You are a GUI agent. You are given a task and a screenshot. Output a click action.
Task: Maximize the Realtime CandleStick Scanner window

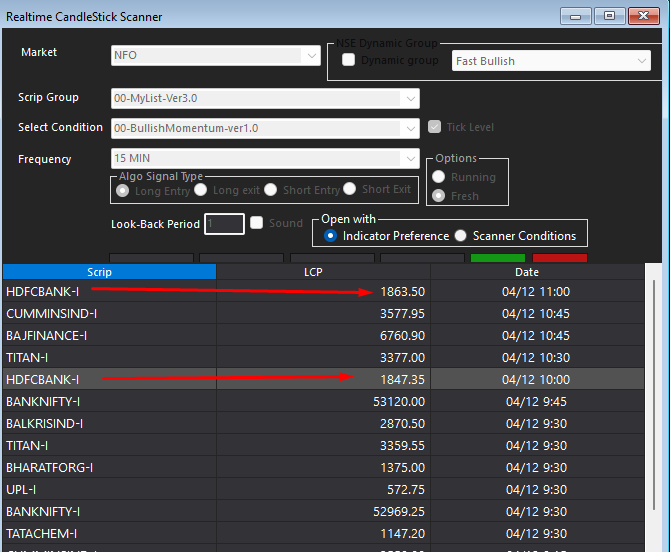coord(610,16)
